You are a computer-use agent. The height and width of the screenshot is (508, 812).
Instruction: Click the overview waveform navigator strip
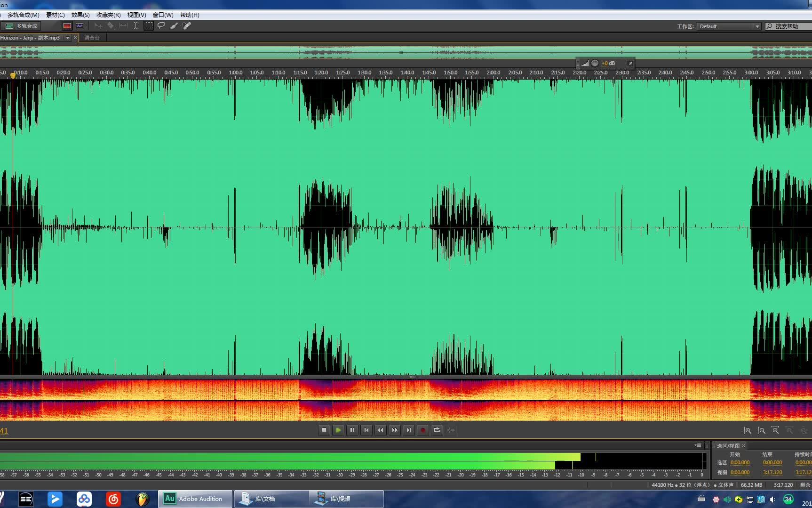point(406,52)
